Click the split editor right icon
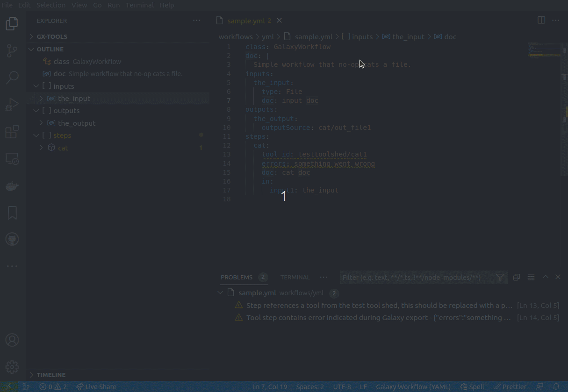The height and width of the screenshot is (392, 568). click(x=541, y=21)
